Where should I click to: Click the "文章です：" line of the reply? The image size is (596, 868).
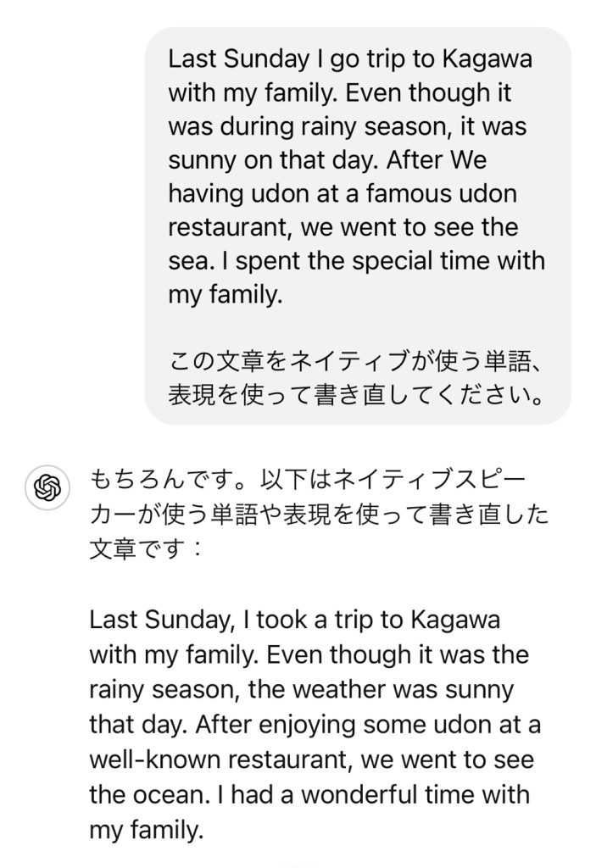click(145, 548)
